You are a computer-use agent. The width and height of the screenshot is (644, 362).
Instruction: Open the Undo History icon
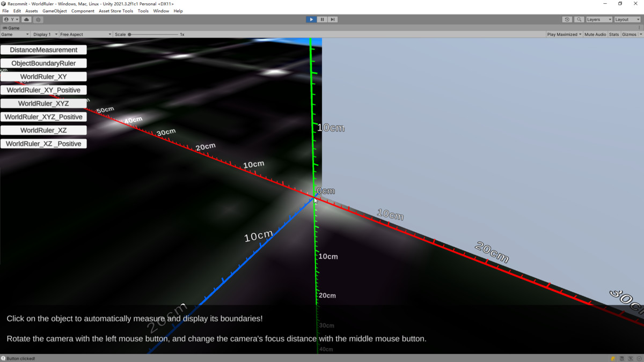(x=567, y=19)
